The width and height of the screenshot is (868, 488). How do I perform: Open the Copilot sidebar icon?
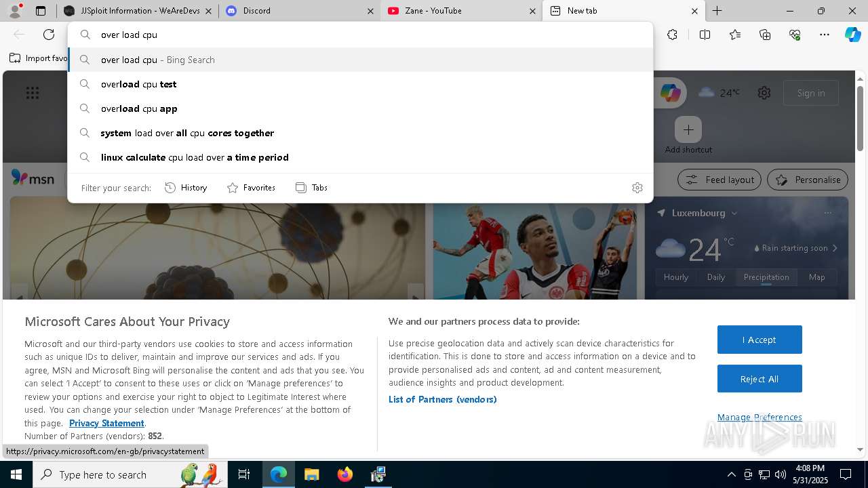(x=852, y=35)
